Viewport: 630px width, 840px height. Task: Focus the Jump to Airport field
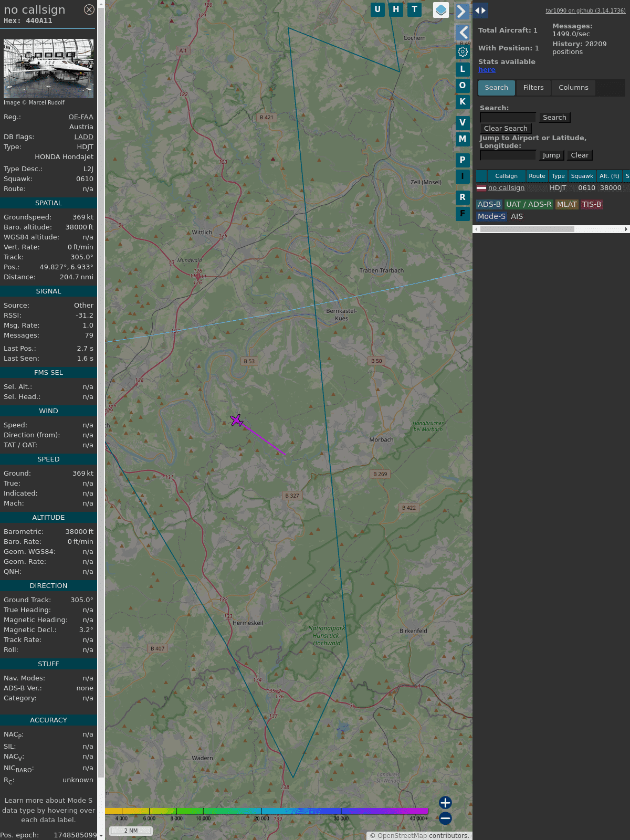click(508, 155)
